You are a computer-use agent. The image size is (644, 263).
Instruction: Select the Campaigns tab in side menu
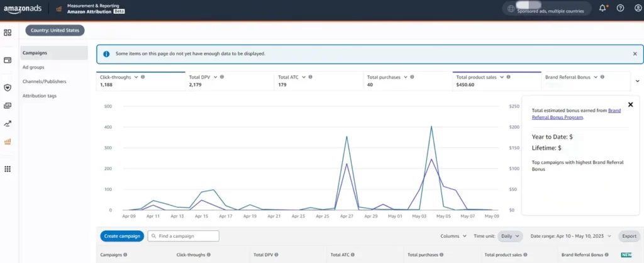click(x=54, y=53)
